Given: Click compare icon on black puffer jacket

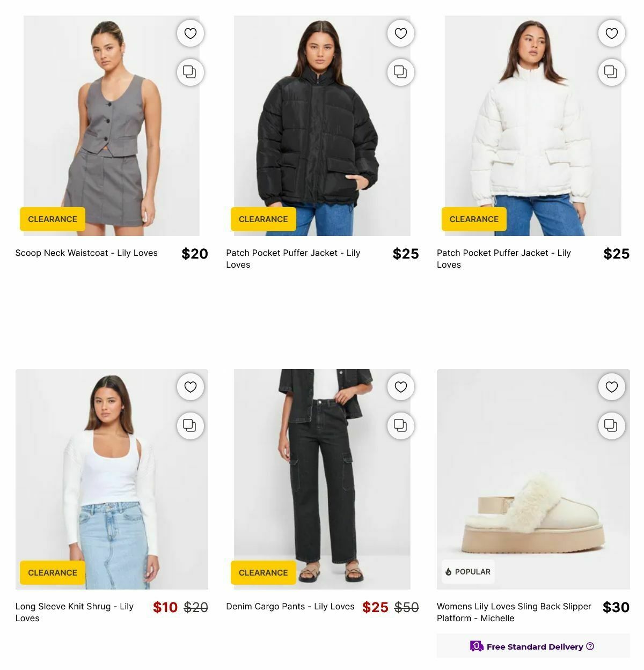Looking at the screenshot, I should [x=401, y=72].
